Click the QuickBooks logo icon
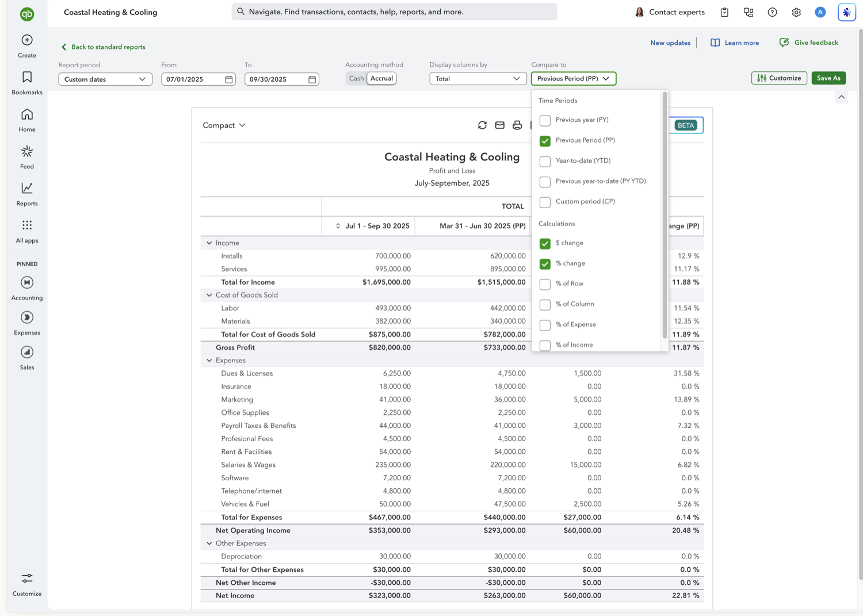This screenshot has height=616, width=863. [x=27, y=14]
